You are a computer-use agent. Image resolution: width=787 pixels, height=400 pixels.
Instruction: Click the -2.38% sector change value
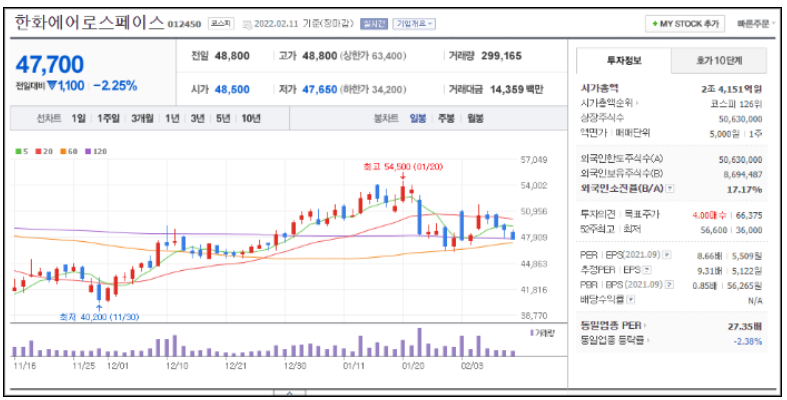pyautogui.click(x=748, y=341)
